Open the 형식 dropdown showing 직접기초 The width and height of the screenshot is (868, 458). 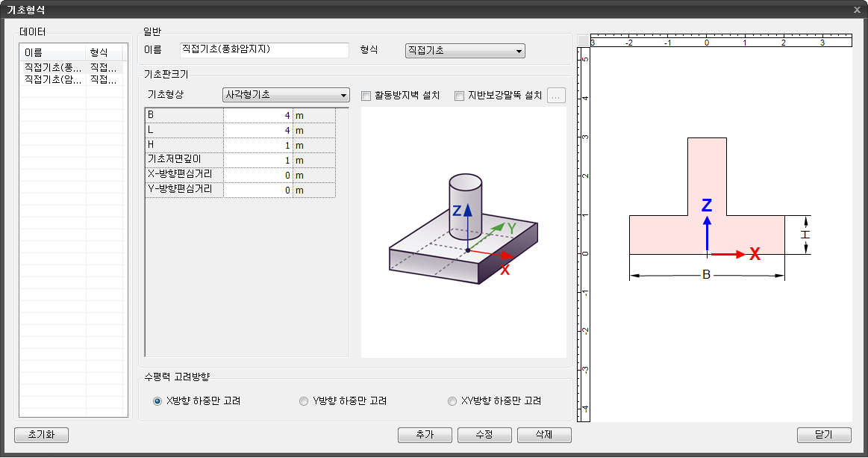point(464,51)
